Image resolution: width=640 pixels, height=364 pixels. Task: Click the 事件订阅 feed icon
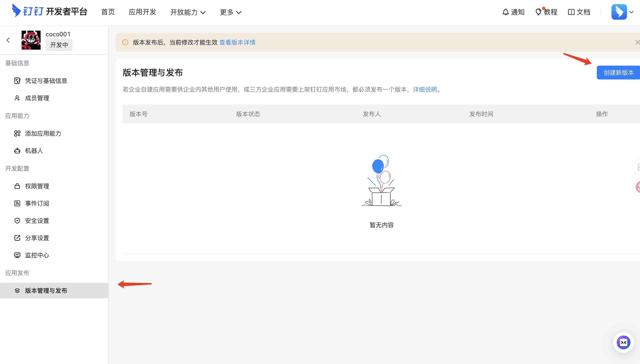point(17,203)
